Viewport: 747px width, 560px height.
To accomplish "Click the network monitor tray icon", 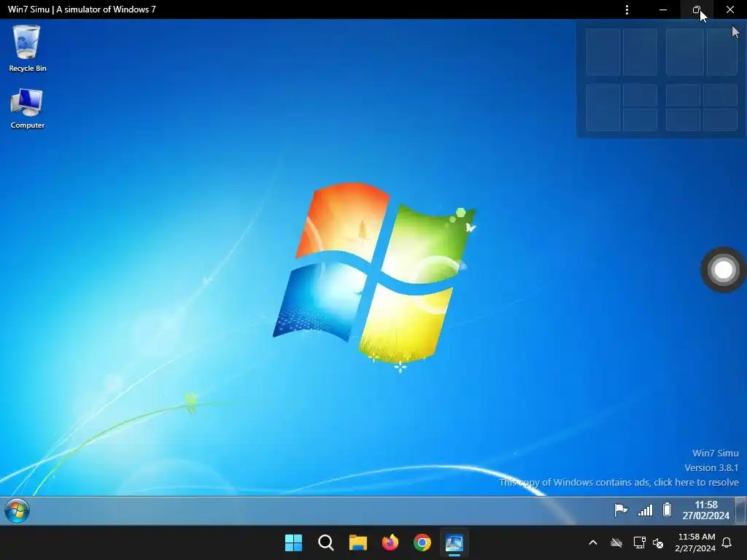I will [x=639, y=542].
